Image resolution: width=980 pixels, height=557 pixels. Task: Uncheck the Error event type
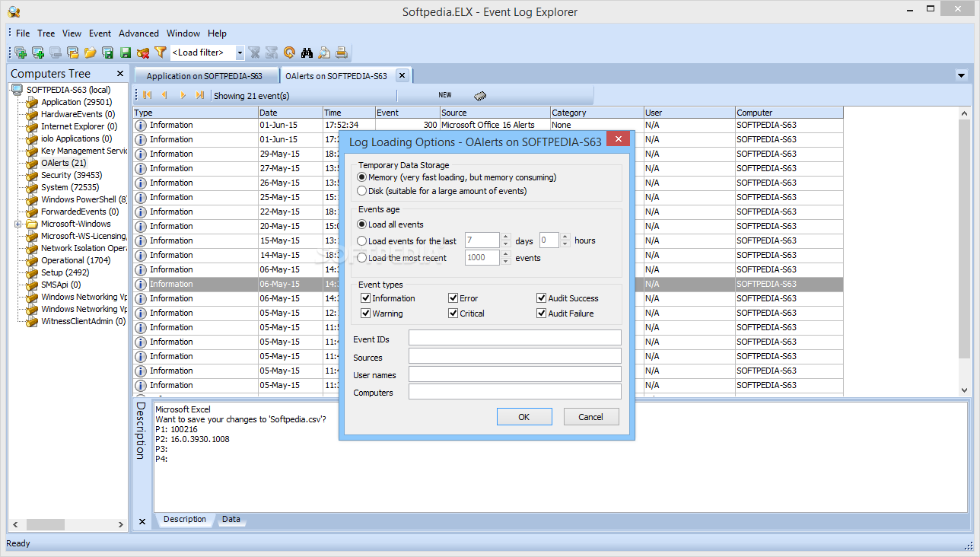(x=453, y=298)
